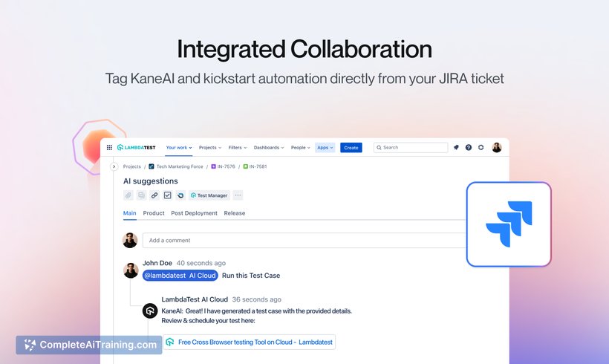Screen dimensions: 609x364
Task: Open the Your work dropdown
Action: 179,148
